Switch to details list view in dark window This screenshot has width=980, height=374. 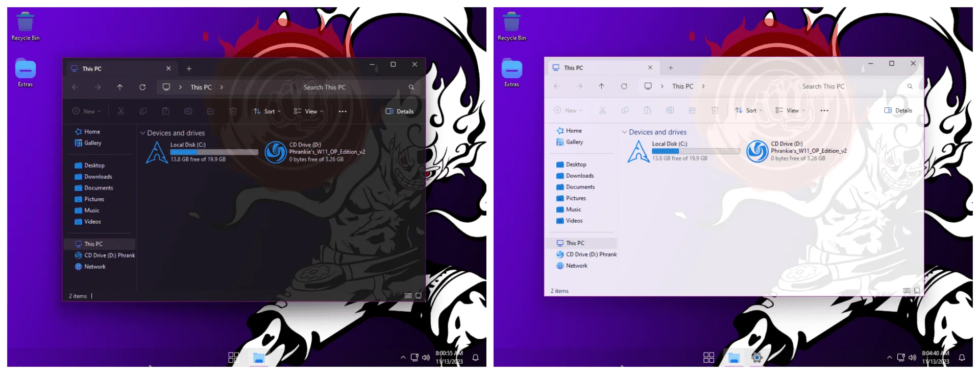[408, 296]
